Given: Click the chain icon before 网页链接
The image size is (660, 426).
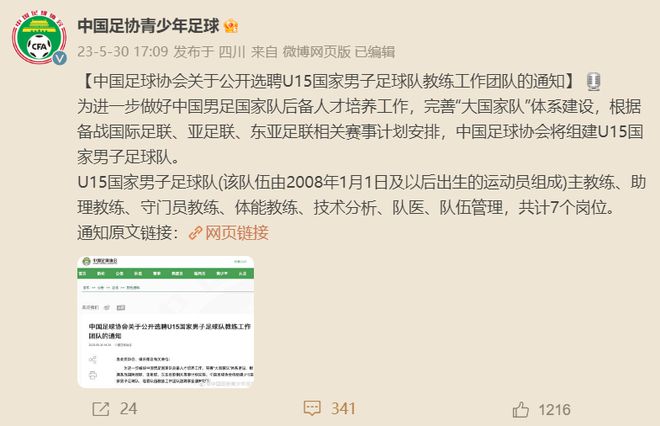Looking at the screenshot, I should [x=195, y=233].
